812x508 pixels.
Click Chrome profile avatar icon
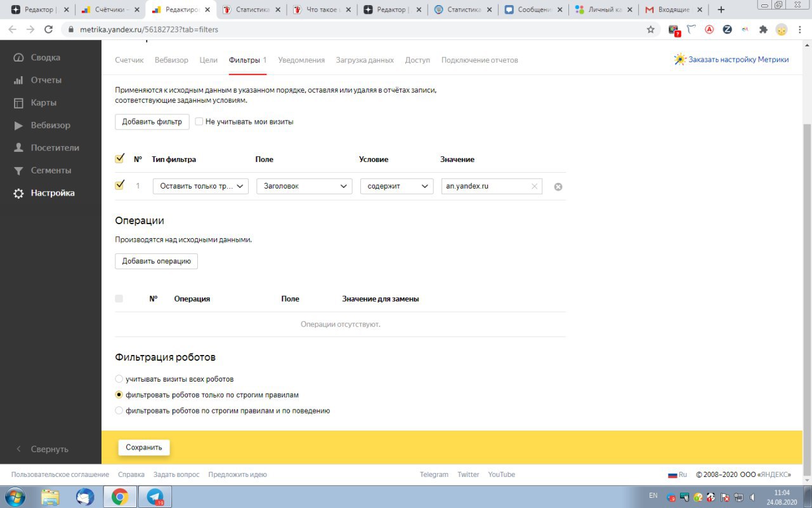coord(782,30)
